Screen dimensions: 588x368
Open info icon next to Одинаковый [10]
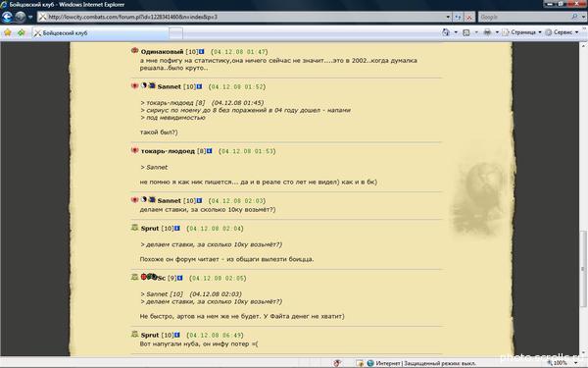pos(201,51)
